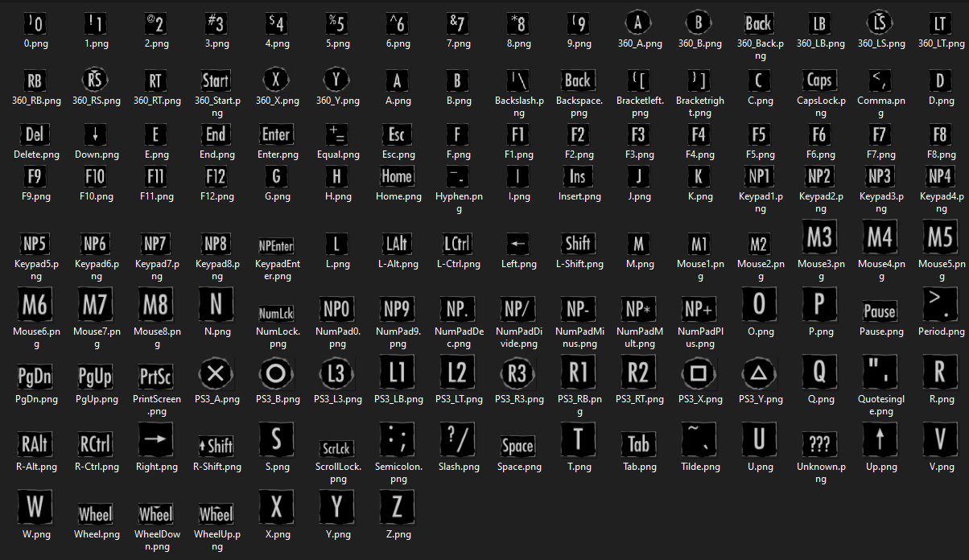Select the Space.png key icon
The image size is (969, 560).
517,445
